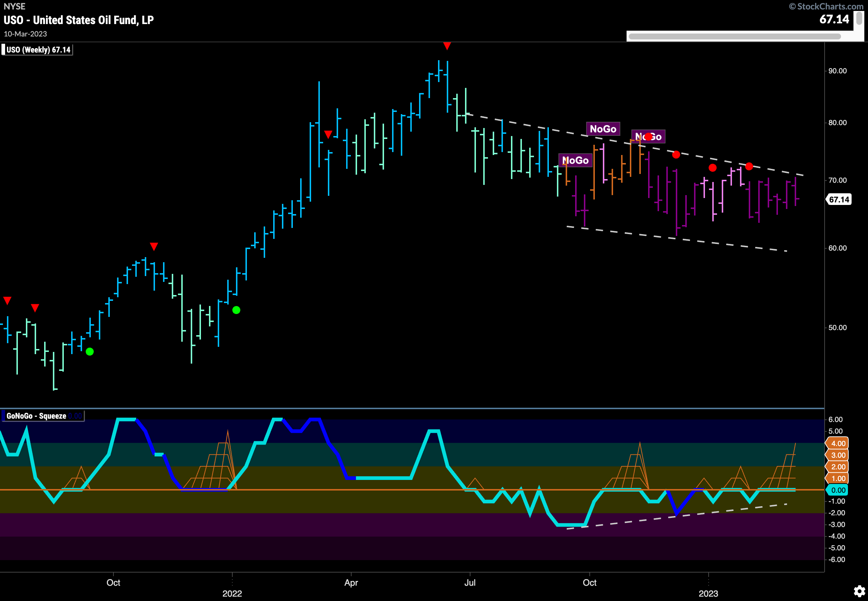The image size is (868, 601).
Task: Click the red triangle marker above the June peak
Action: (x=447, y=46)
